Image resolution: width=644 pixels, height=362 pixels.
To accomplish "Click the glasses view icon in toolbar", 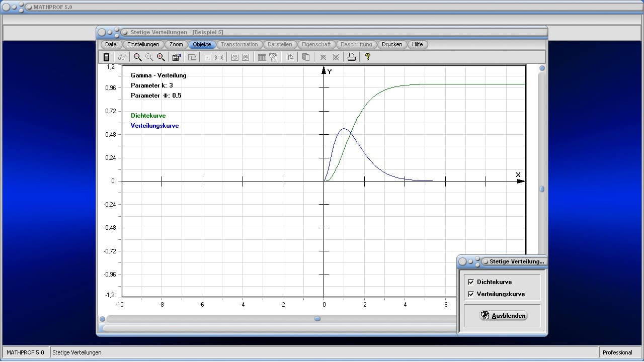I will pyautogui.click(x=122, y=57).
